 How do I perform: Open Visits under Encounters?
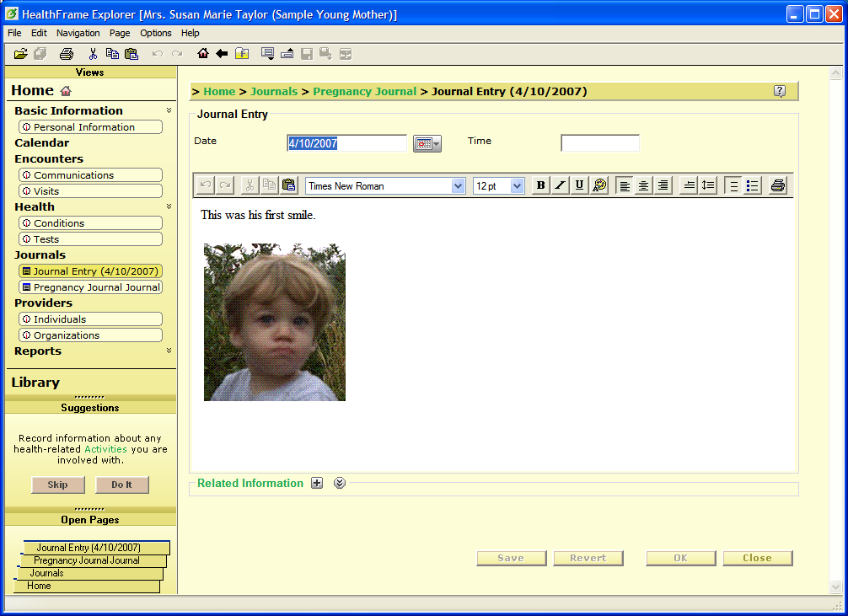(x=90, y=191)
